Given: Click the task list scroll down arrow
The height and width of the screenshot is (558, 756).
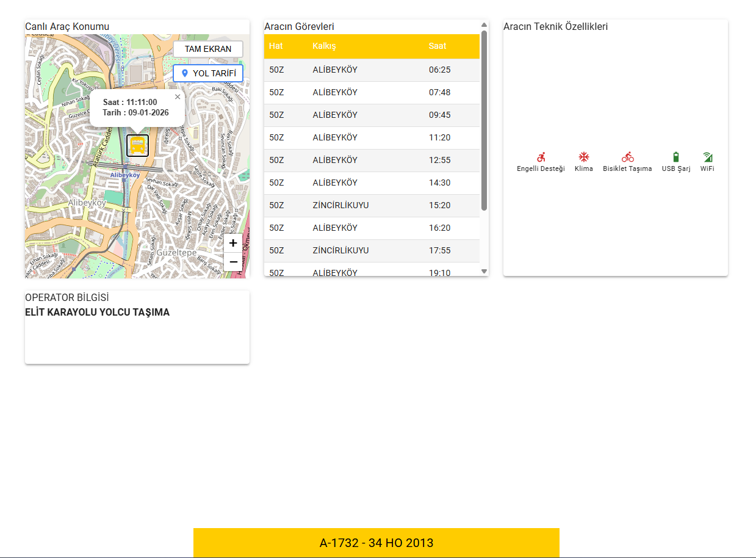Looking at the screenshot, I should click(484, 271).
